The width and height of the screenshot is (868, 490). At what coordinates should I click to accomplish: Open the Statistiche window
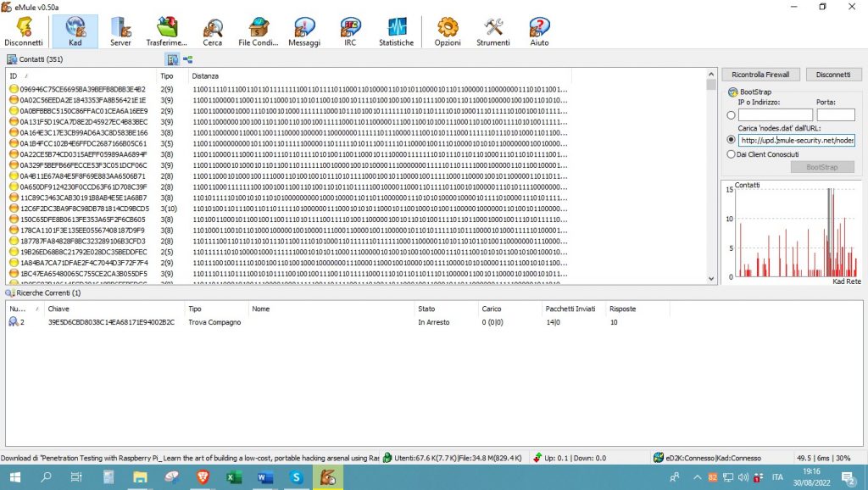tap(395, 31)
